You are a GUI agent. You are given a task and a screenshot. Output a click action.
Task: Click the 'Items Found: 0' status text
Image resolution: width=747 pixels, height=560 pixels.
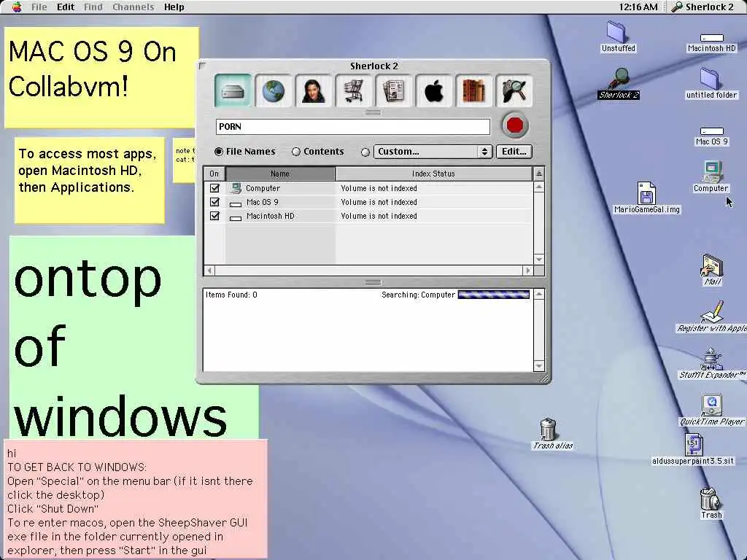click(231, 295)
